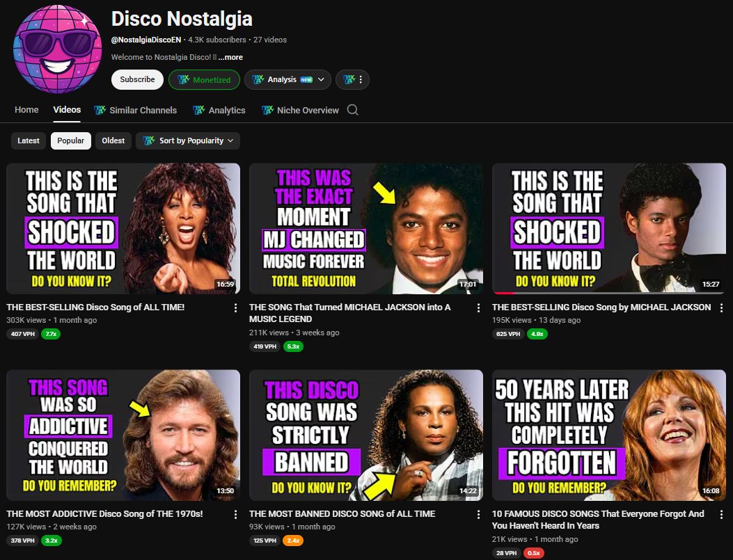Click the Subscribe button
Screen dimensions: 733x560
137,79
